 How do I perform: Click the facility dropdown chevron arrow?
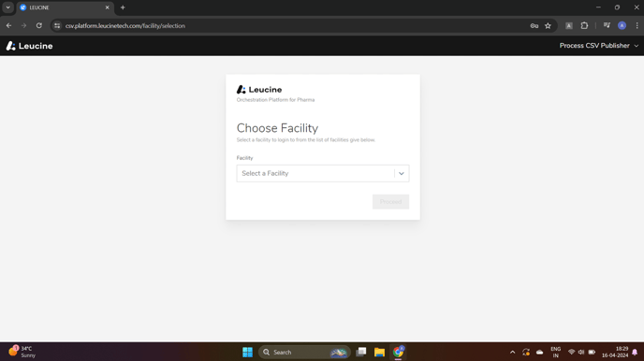pos(402,174)
